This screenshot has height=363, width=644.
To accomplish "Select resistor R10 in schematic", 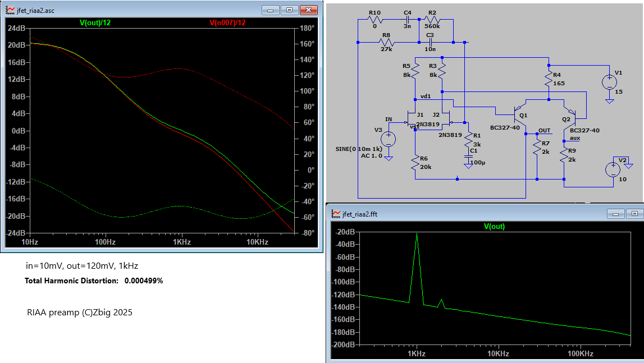I will (x=375, y=19).
